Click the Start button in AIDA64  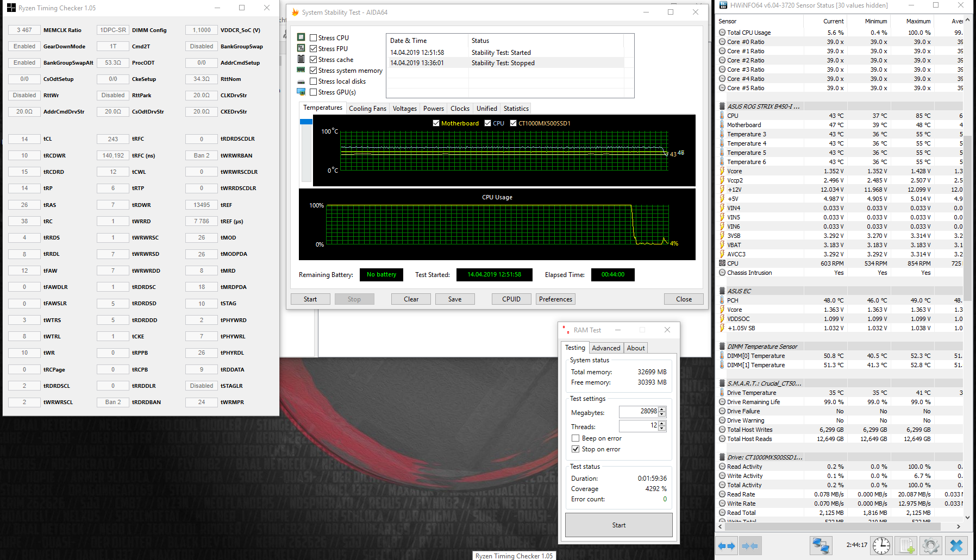coord(310,299)
